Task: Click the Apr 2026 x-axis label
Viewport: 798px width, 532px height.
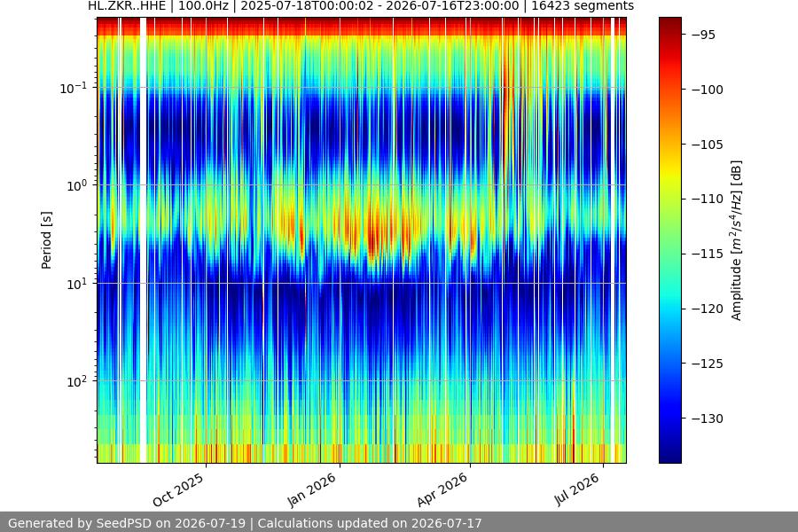Action: (442, 489)
